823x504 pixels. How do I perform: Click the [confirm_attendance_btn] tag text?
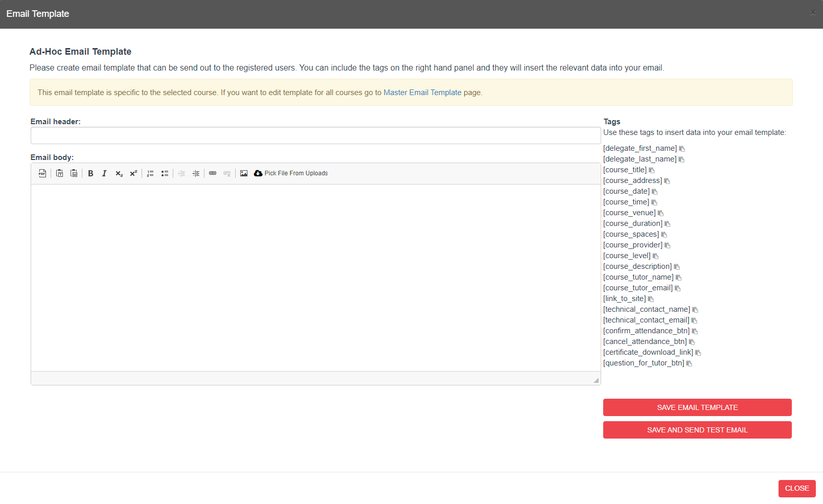pos(646,331)
